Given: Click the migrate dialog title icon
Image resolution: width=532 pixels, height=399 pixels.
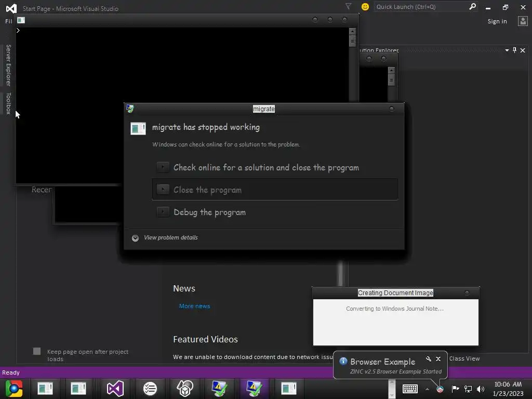Looking at the screenshot, I should tap(130, 109).
